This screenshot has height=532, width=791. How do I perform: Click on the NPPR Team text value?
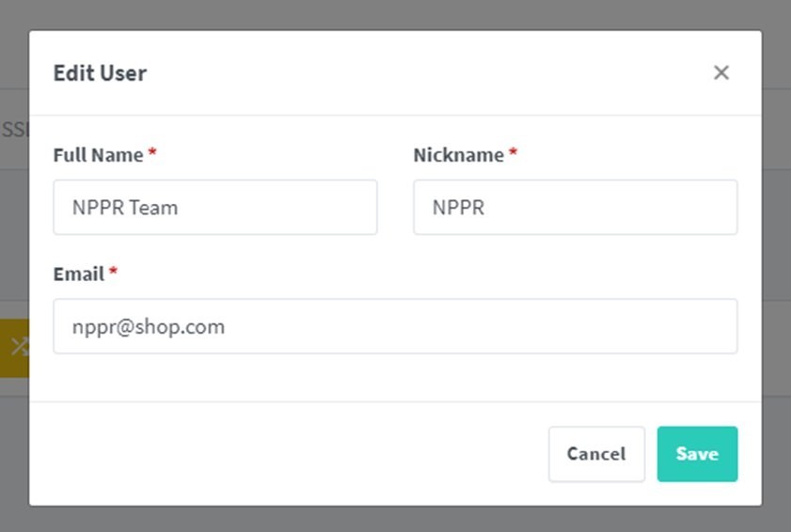click(125, 207)
